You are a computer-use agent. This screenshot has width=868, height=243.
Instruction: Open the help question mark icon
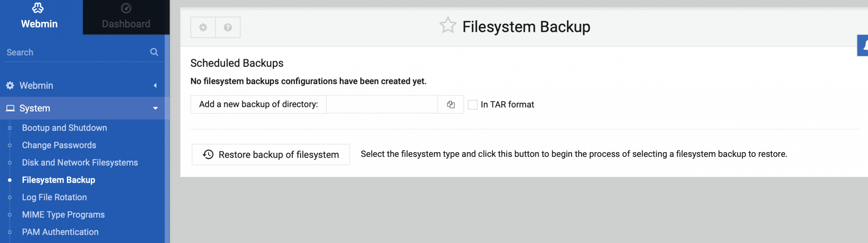pyautogui.click(x=228, y=27)
